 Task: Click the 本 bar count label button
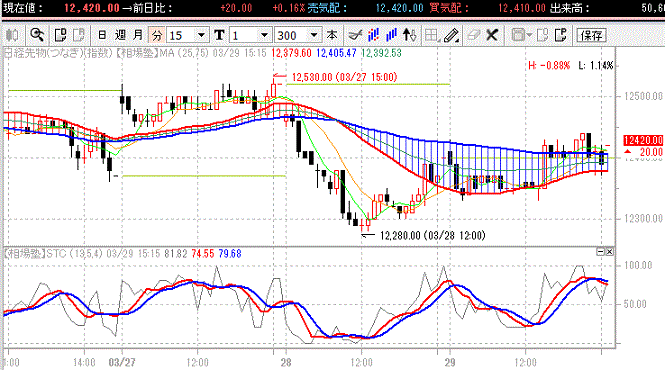coord(332,35)
